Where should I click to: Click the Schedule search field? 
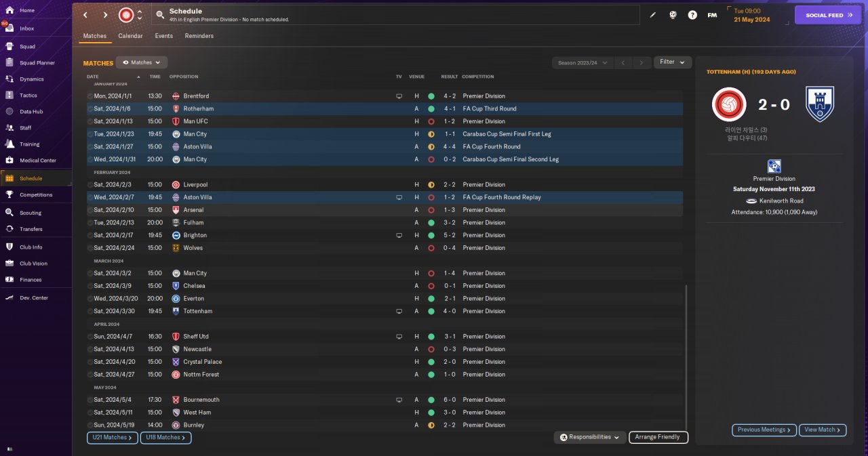click(x=397, y=15)
